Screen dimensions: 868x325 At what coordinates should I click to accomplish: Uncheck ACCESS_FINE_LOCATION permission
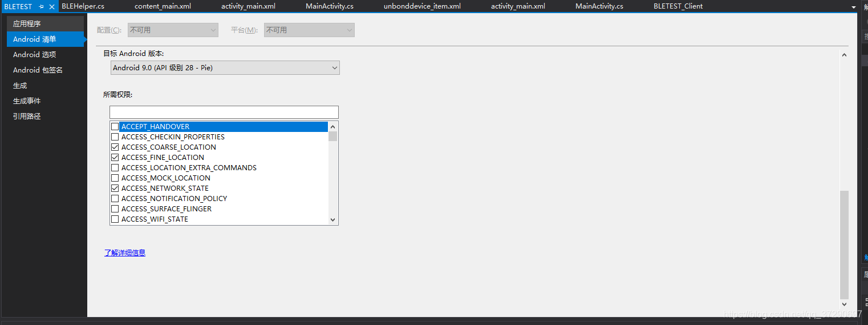pyautogui.click(x=115, y=157)
